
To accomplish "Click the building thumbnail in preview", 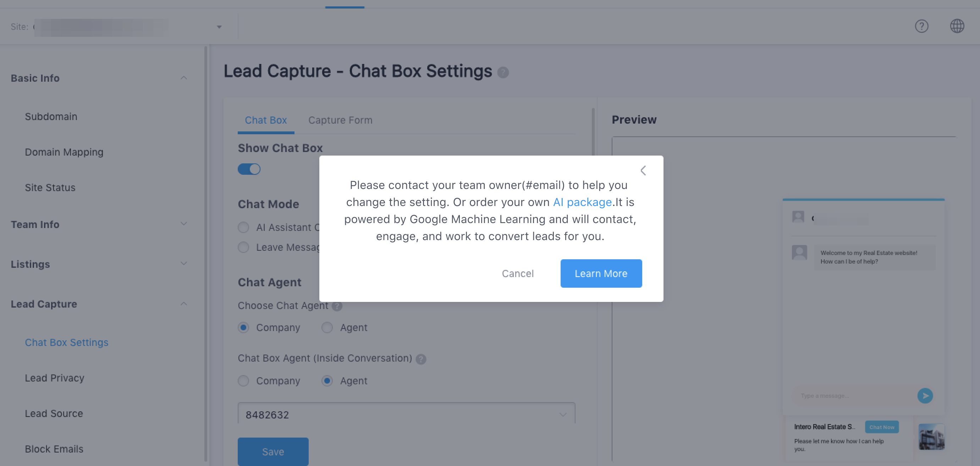I will (931, 437).
